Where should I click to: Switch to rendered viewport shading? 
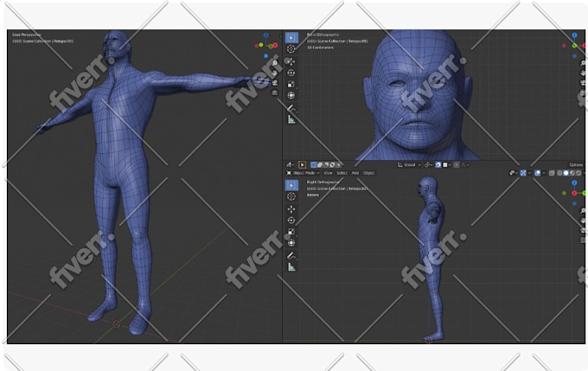(578, 173)
